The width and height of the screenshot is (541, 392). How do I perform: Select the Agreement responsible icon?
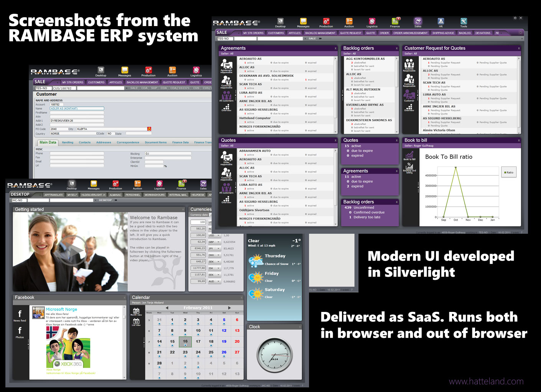click(x=226, y=65)
